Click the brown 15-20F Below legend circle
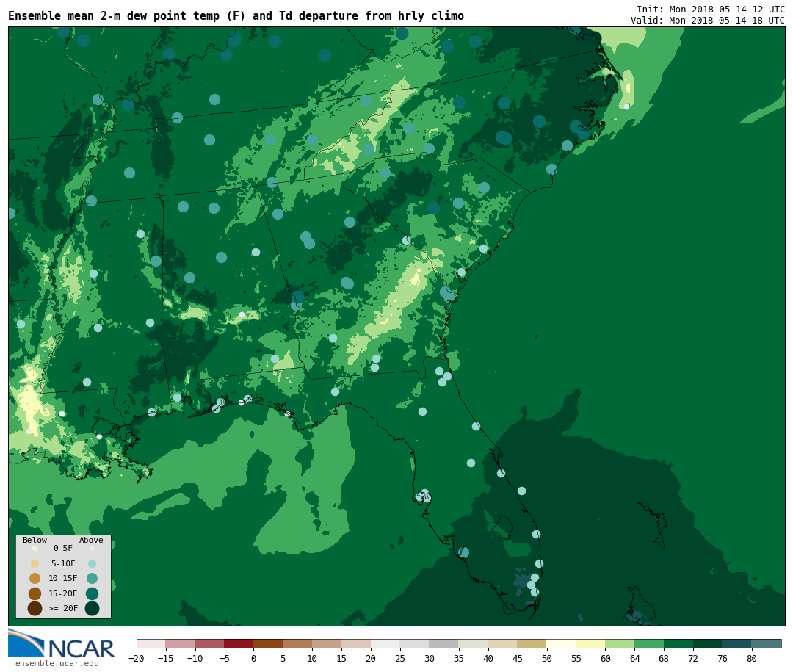The image size is (793, 672). pos(35,593)
